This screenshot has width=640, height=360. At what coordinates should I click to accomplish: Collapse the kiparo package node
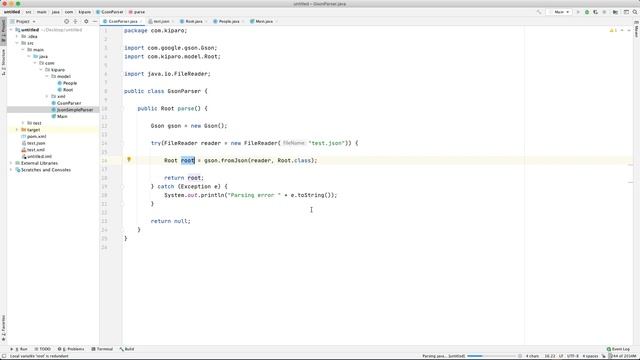[41, 70]
